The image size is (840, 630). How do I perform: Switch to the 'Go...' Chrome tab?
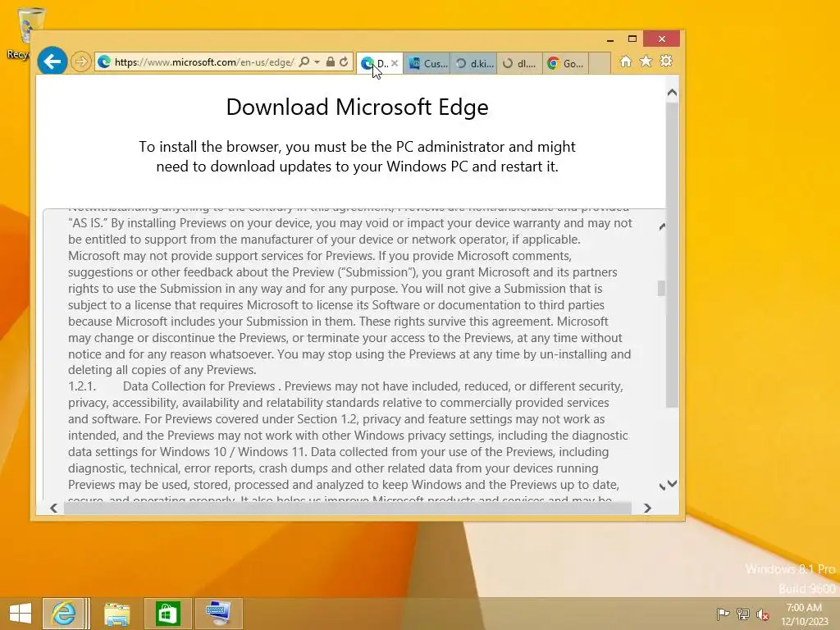click(566, 63)
